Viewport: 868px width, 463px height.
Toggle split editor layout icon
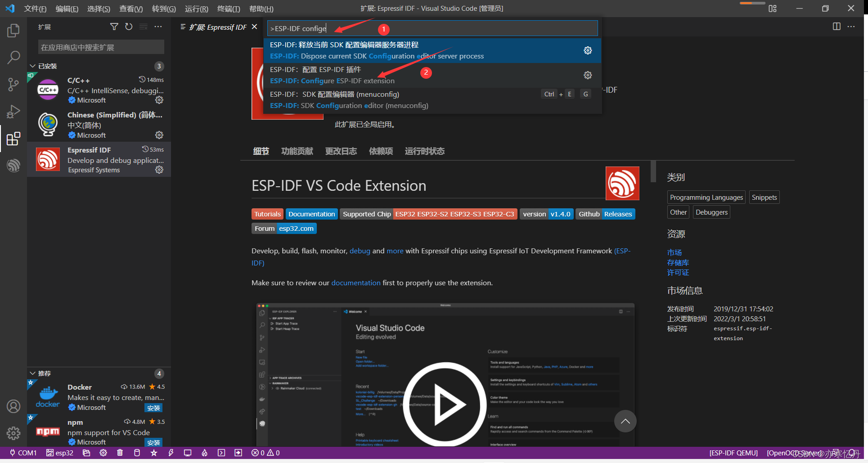click(837, 27)
